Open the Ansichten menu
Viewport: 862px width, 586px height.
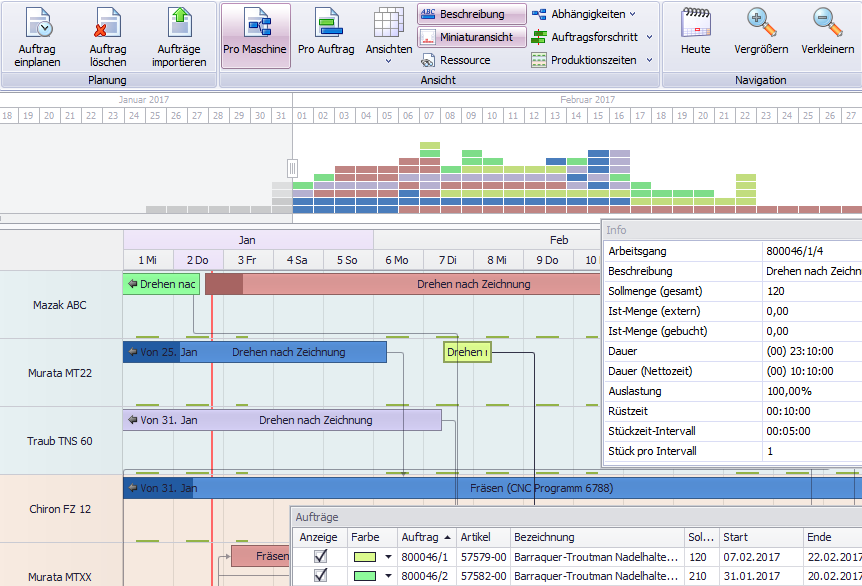point(388,35)
